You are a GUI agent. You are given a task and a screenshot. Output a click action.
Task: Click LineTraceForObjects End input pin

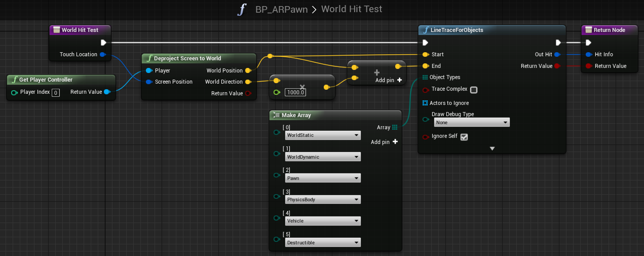pos(425,66)
